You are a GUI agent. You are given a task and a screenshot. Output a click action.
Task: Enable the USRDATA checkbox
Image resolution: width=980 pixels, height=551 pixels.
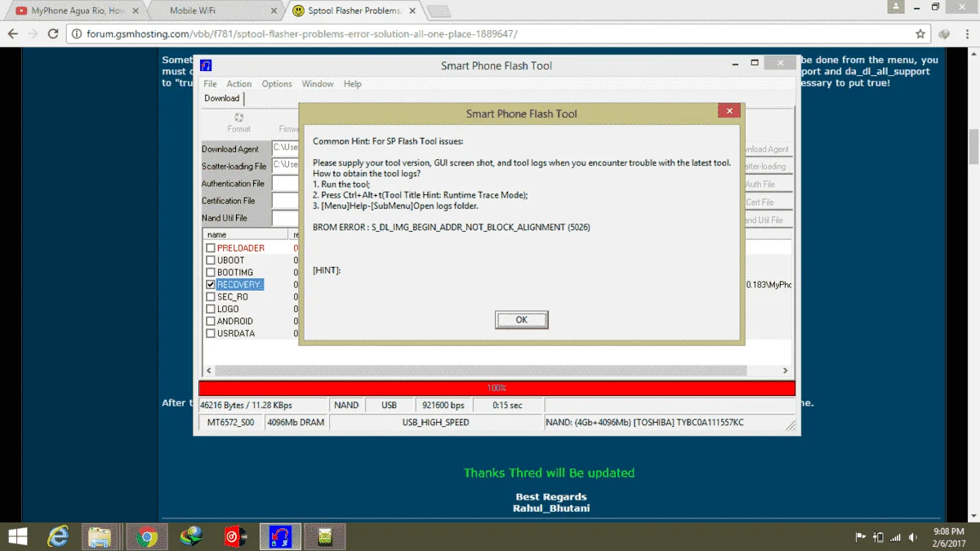[x=211, y=334]
